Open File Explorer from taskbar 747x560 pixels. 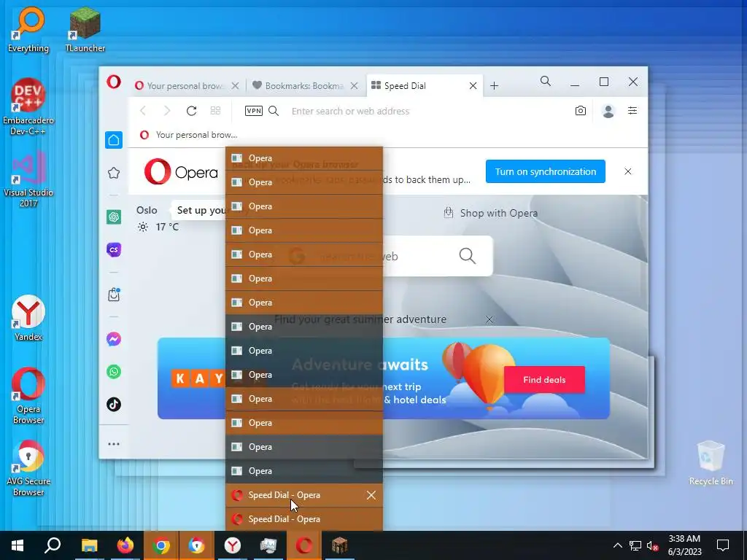click(x=89, y=545)
